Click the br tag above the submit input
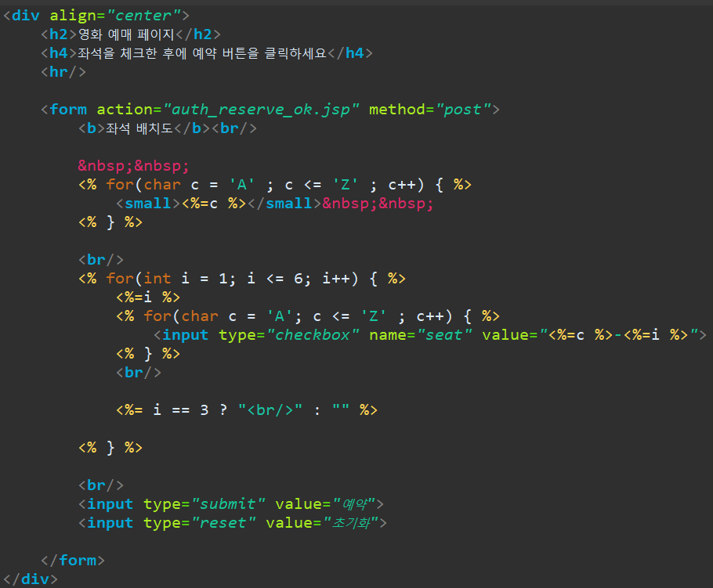 (x=101, y=485)
